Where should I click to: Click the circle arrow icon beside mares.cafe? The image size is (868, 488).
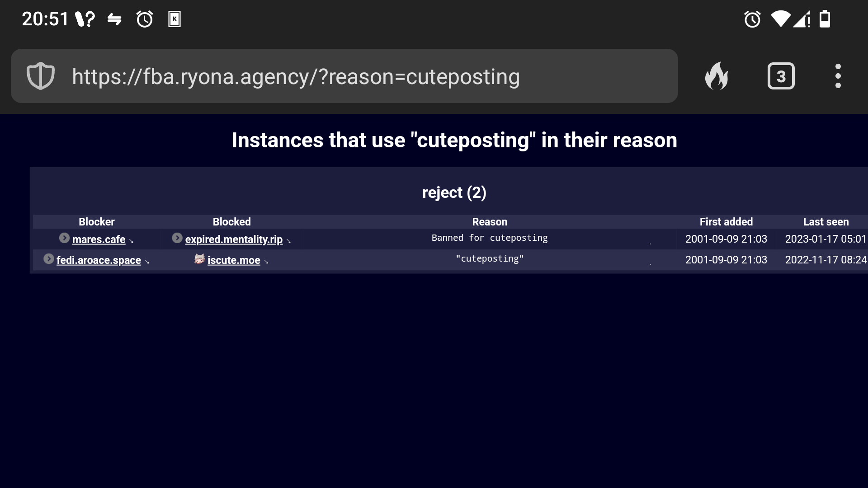[64, 238]
